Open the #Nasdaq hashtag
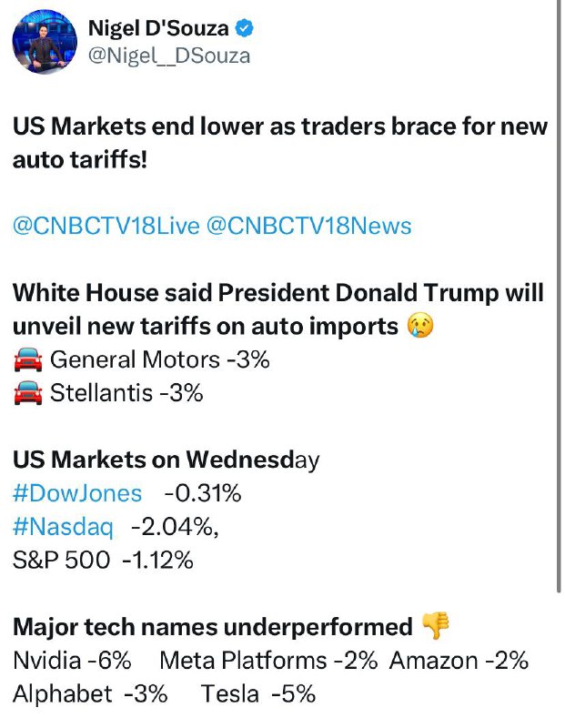 click(63, 527)
